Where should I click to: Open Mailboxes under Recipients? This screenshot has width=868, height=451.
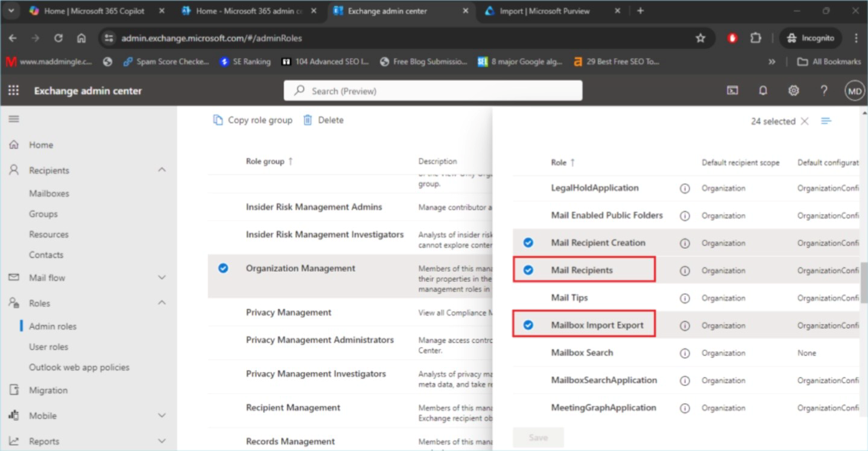point(49,194)
